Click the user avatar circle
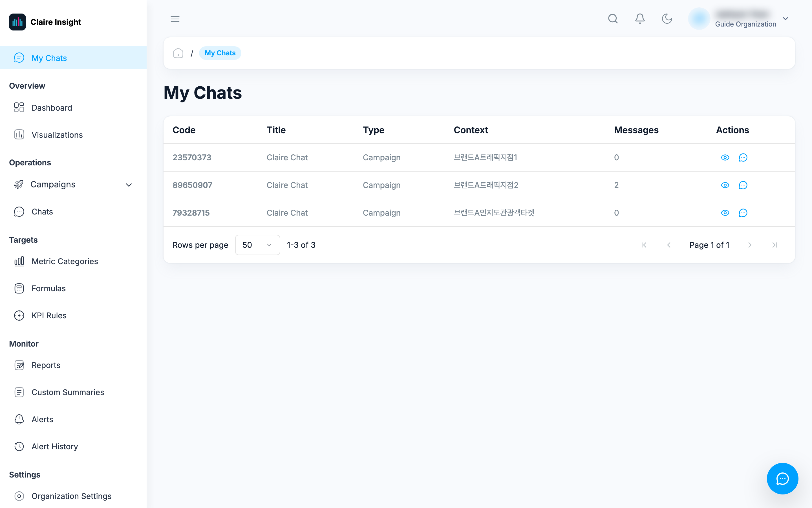This screenshot has width=812, height=508. [699, 18]
